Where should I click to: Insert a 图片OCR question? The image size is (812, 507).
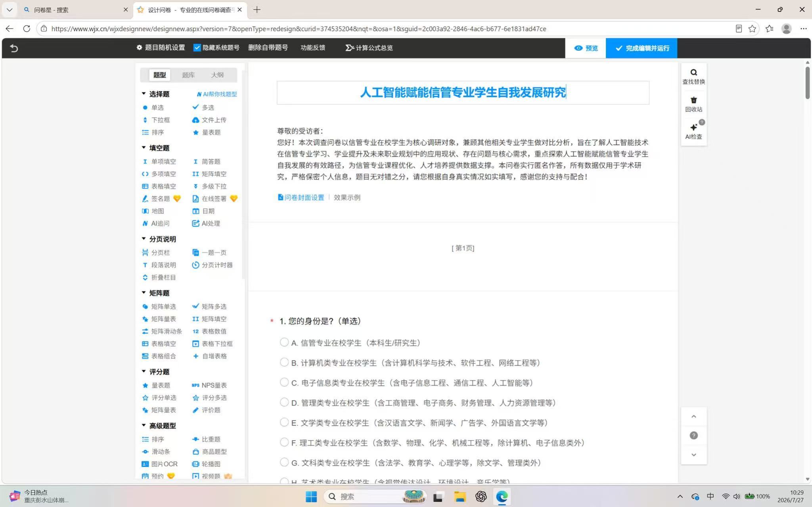coord(159,464)
